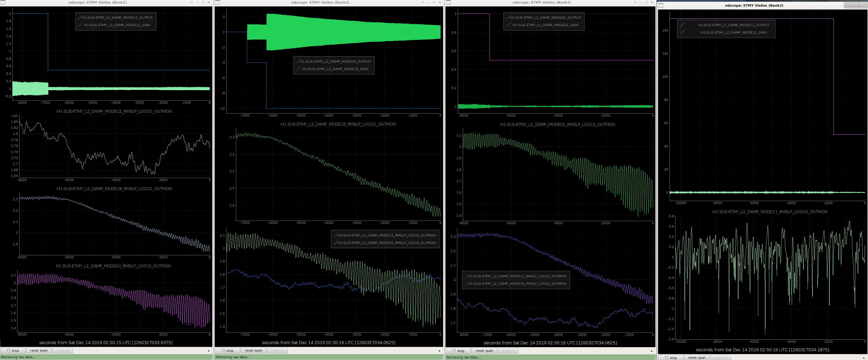Toggle the stop checkbox in third ndscope window

coord(454,351)
